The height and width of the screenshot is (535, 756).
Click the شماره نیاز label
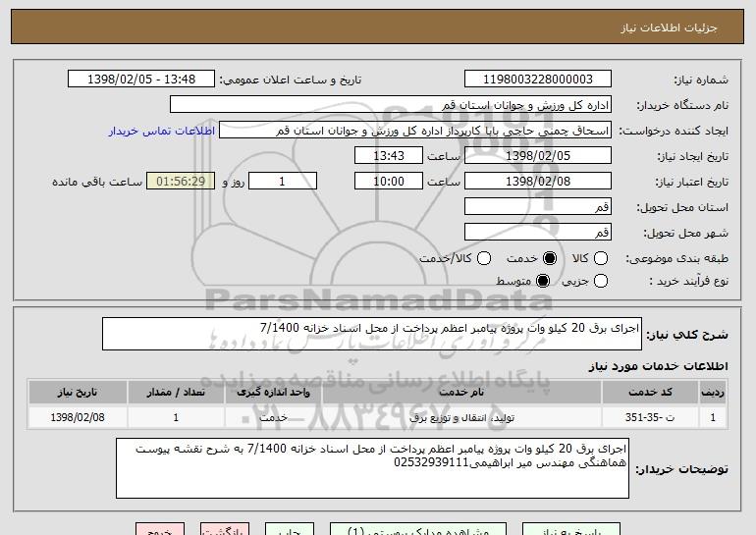[701, 80]
